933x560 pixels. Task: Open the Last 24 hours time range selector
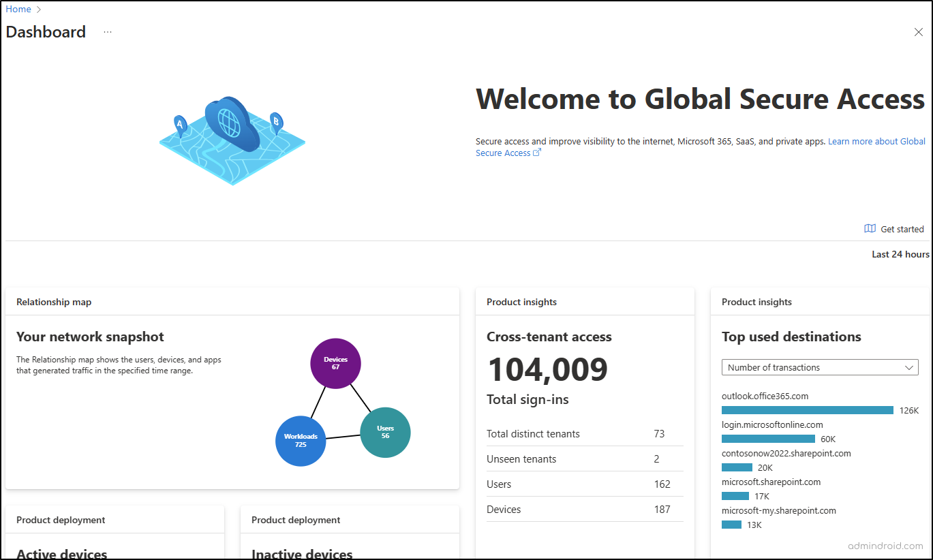click(900, 253)
